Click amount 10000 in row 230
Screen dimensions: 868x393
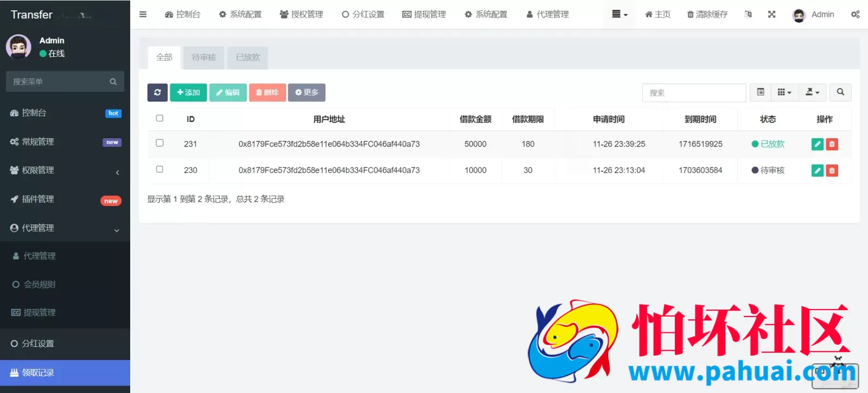pyautogui.click(x=476, y=170)
